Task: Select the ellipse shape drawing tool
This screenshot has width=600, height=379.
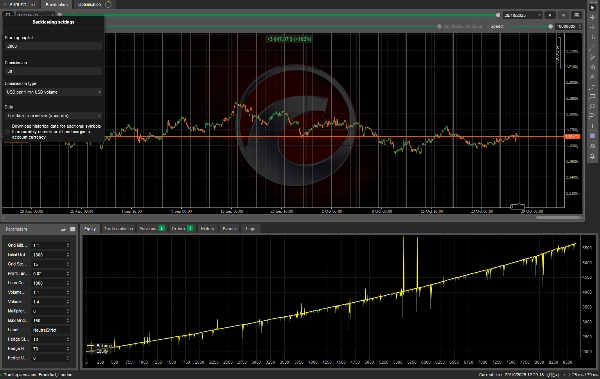Action: tap(592, 106)
